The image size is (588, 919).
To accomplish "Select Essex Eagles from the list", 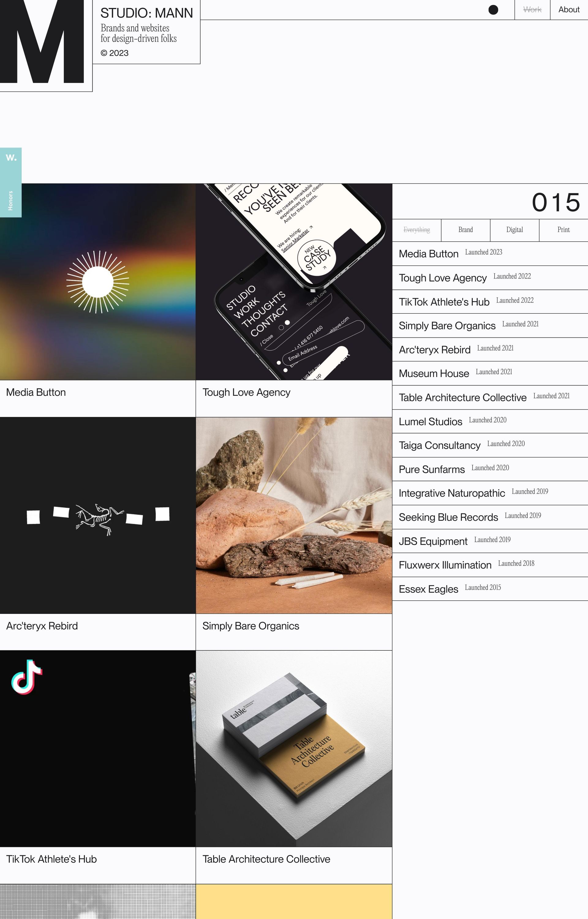I will click(x=428, y=589).
